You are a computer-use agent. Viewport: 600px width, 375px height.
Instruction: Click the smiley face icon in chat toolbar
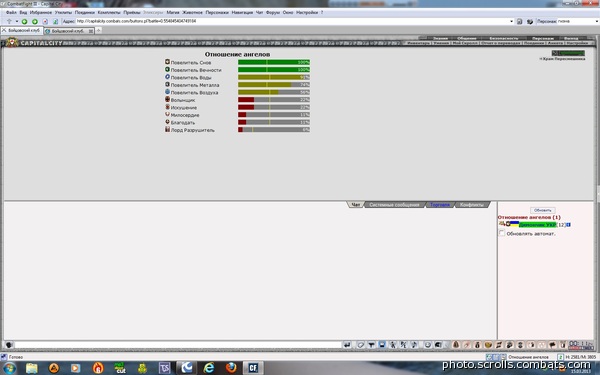[x=427, y=345]
